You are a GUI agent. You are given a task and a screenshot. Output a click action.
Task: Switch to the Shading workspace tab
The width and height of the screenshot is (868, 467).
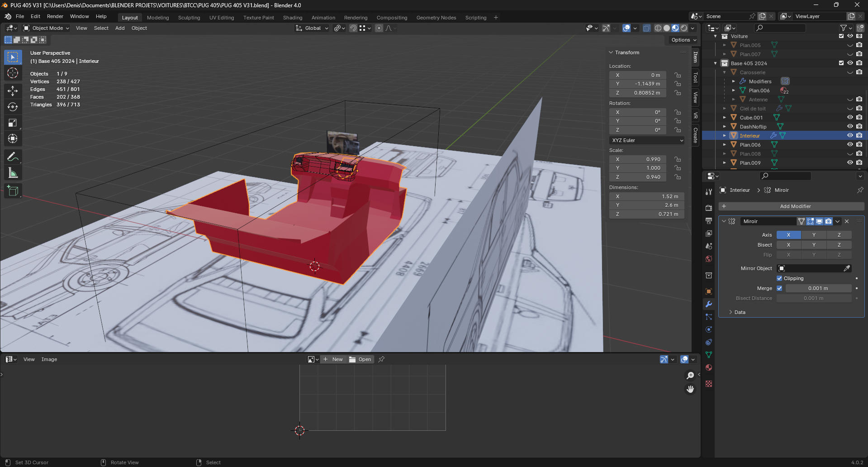pyautogui.click(x=292, y=18)
